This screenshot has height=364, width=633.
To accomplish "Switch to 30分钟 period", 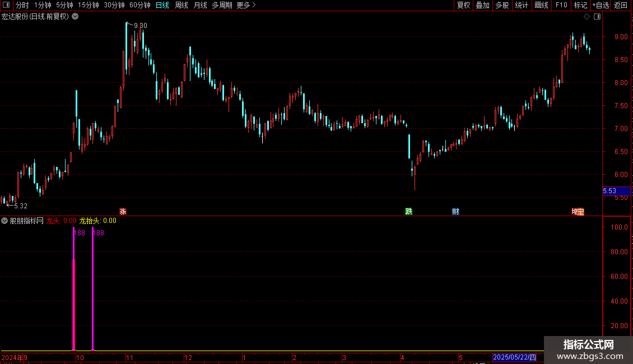I will pos(114,5).
